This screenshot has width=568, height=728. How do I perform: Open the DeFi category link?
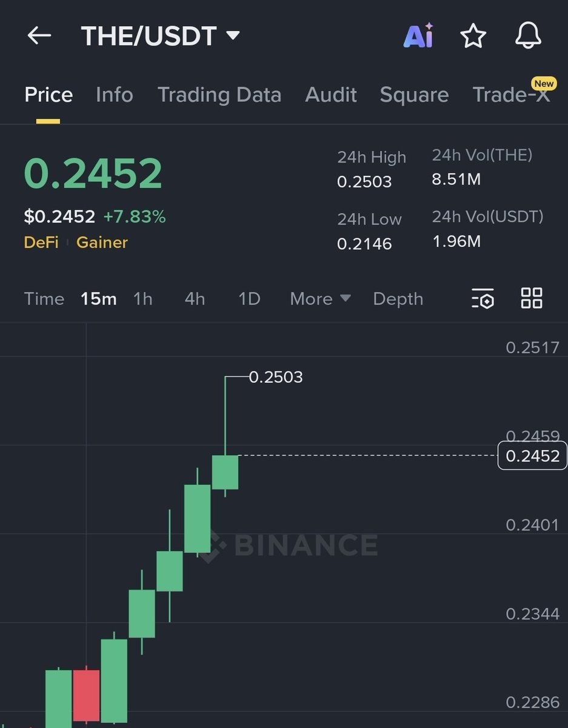pos(41,242)
